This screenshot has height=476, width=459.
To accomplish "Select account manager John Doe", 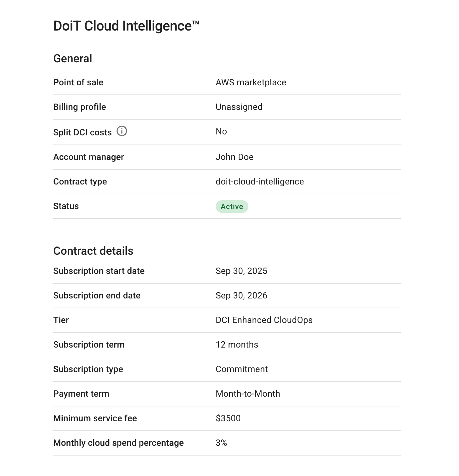I will (x=235, y=157).
